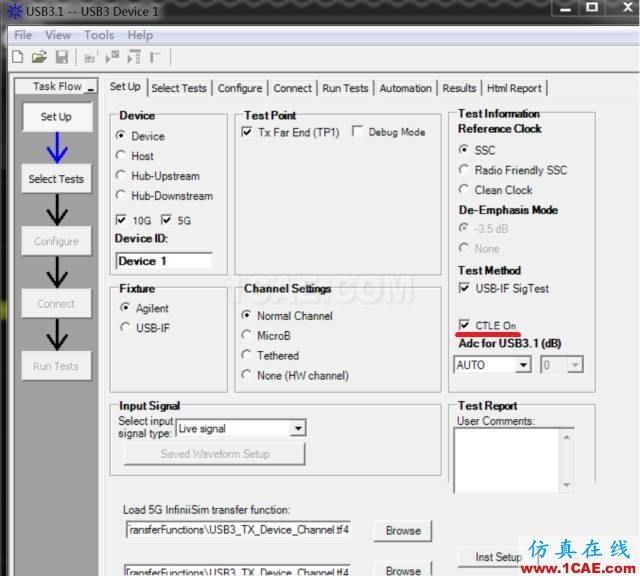Click the Inst Setup button
Viewport: 640px width, 576px height.
point(498,557)
